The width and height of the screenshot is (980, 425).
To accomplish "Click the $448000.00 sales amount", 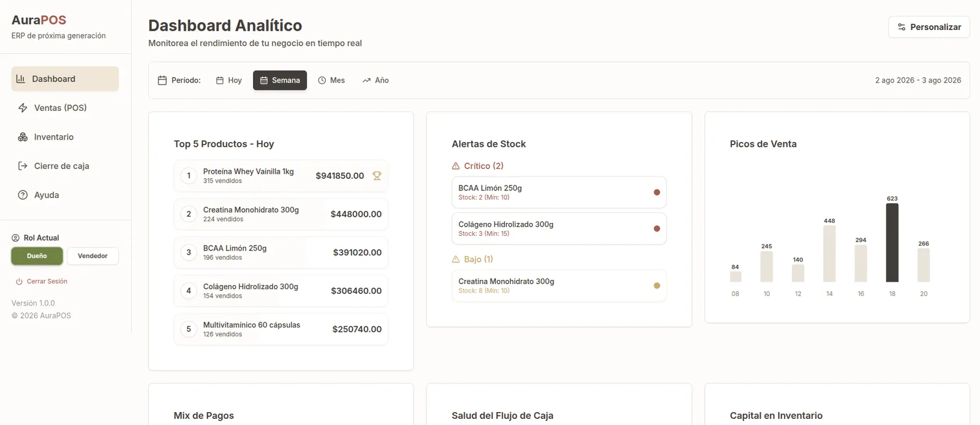I will click(x=356, y=214).
